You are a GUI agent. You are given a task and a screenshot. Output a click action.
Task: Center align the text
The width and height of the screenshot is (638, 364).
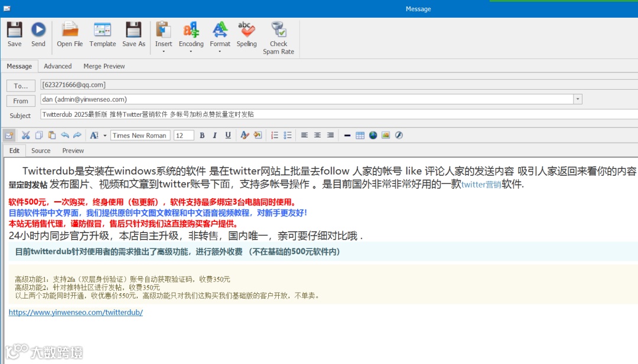tap(317, 135)
